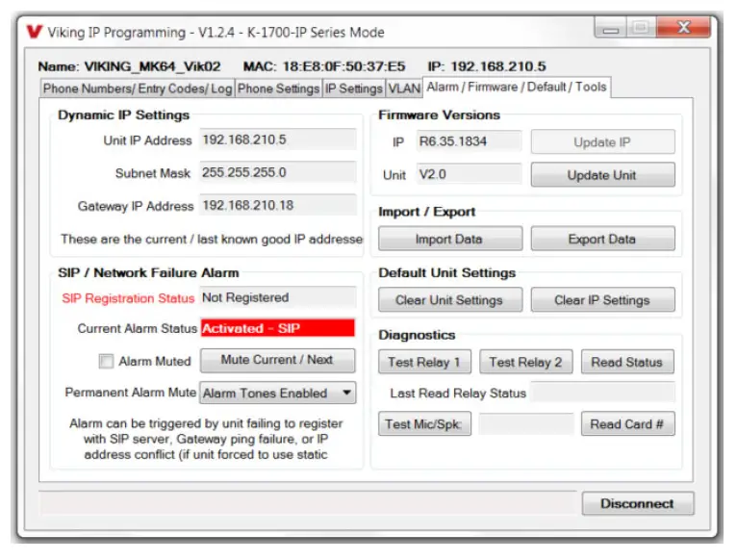The image size is (737, 560).
Task: Click the IP firmware version field R6.35.1834
Action: pos(470,141)
